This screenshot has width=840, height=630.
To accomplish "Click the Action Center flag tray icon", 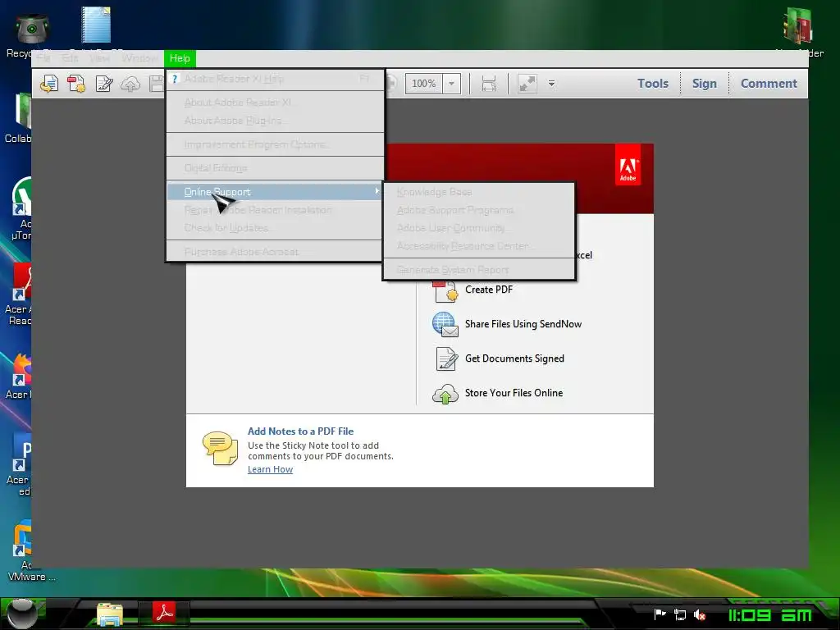I will [660, 614].
